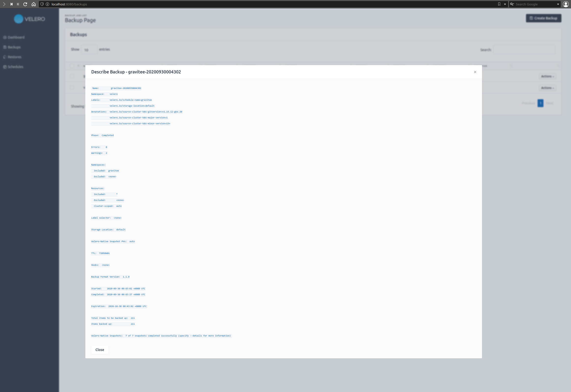Click the Next pagination link
This screenshot has width=571, height=392.
click(550, 103)
